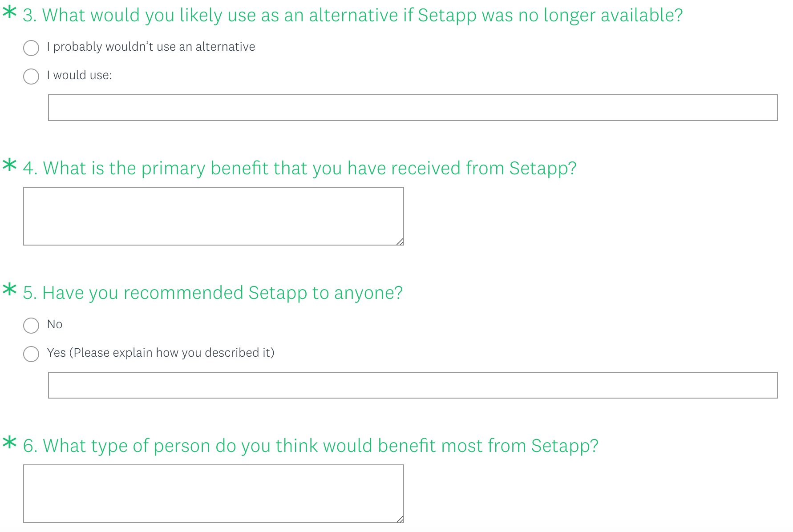Click the "Yes (Please explain how you described it)" label

(161, 353)
